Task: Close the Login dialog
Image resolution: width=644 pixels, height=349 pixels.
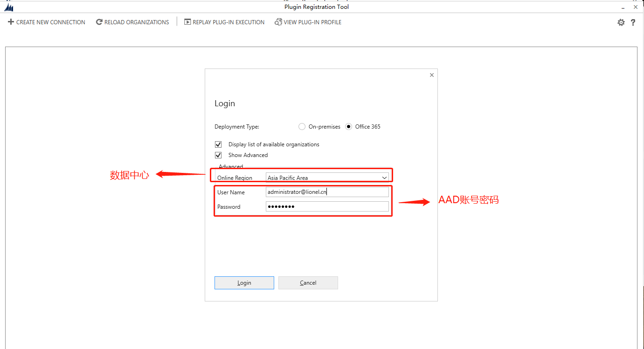Action: [432, 75]
